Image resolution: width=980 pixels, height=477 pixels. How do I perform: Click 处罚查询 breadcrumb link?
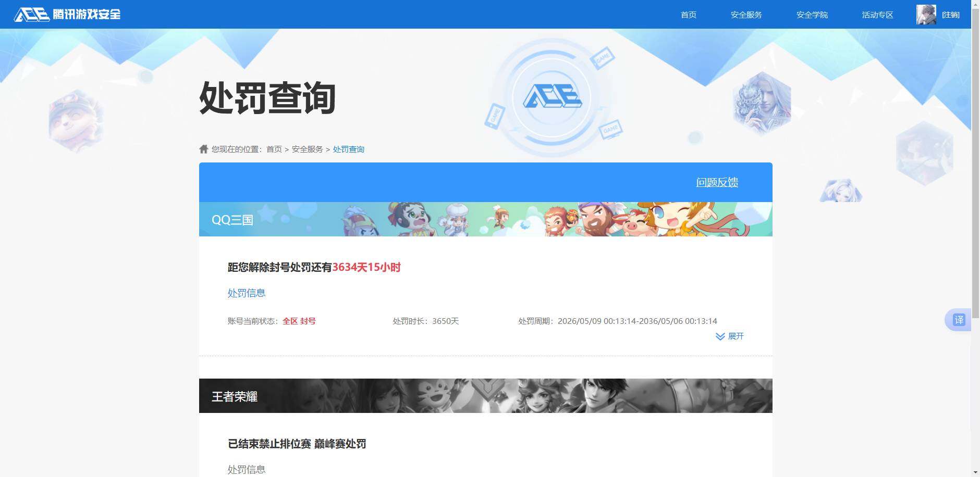349,149
